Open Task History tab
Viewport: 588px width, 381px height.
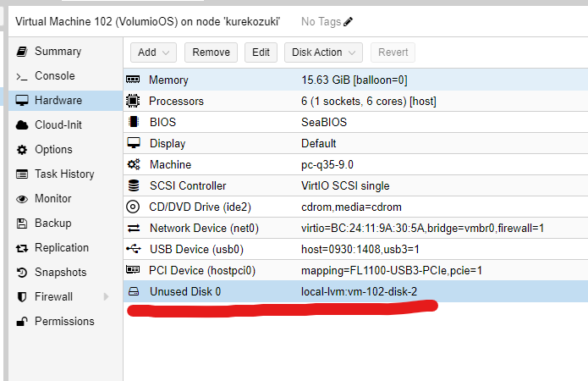point(64,174)
